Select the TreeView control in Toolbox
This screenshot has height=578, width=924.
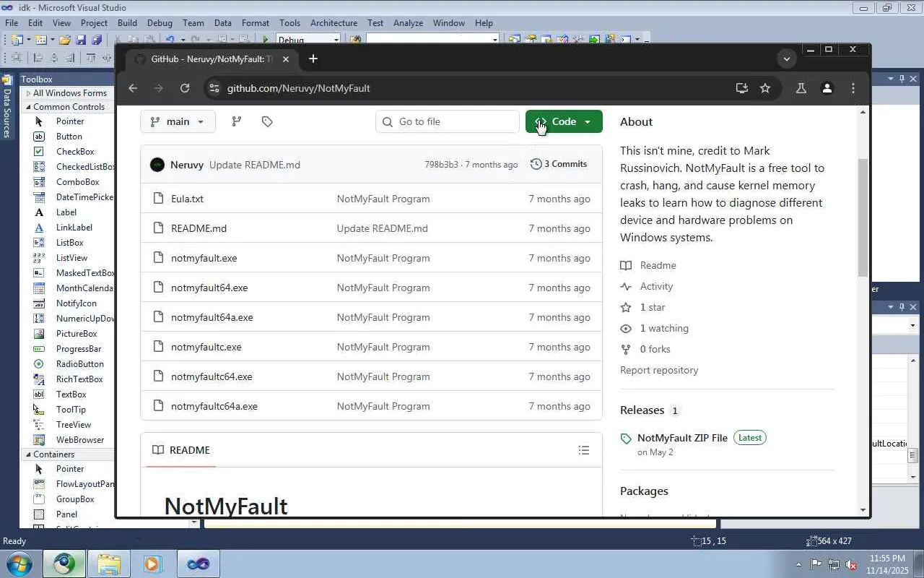click(72, 425)
